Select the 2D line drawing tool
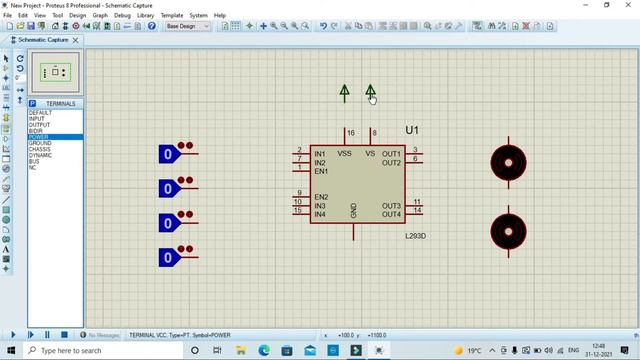The width and height of the screenshot is (640, 360). [x=6, y=200]
